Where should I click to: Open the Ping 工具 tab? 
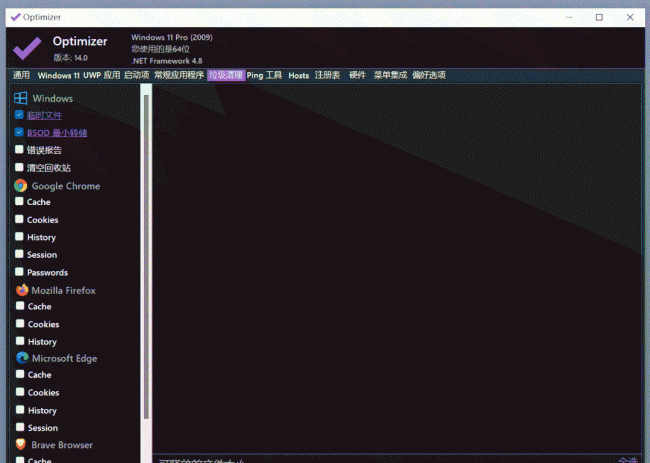coord(264,75)
